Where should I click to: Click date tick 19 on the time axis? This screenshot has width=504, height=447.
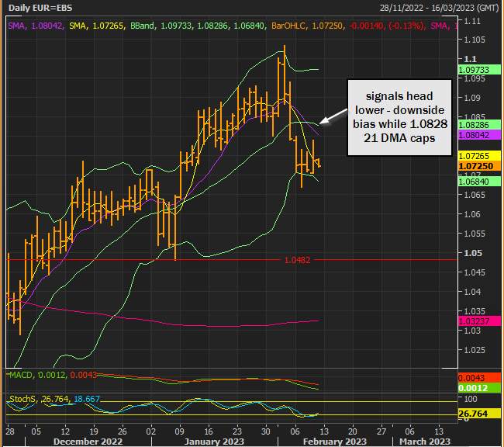(94, 431)
